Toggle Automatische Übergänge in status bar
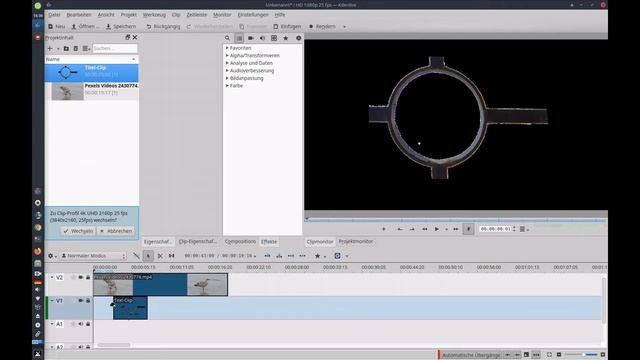Image resolution: width=640 pixels, height=360 pixels. (471, 355)
